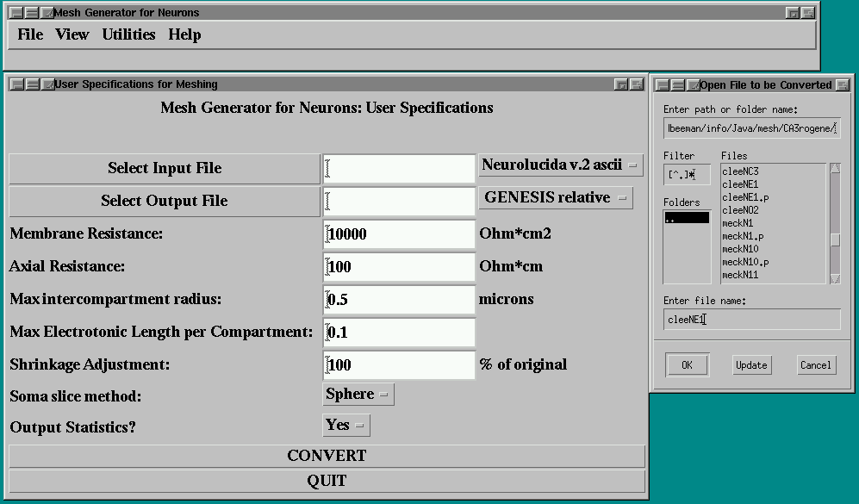Click the Select Output File button

pyautogui.click(x=165, y=201)
